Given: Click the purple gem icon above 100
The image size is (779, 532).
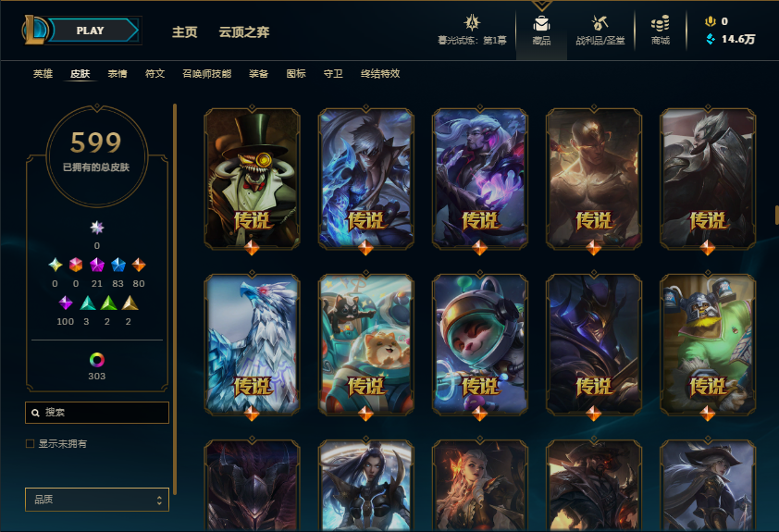Looking at the screenshot, I should click(66, 303).
